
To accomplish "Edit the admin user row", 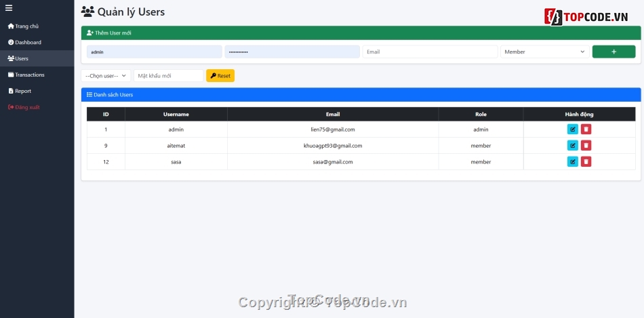I will [573, 130].
